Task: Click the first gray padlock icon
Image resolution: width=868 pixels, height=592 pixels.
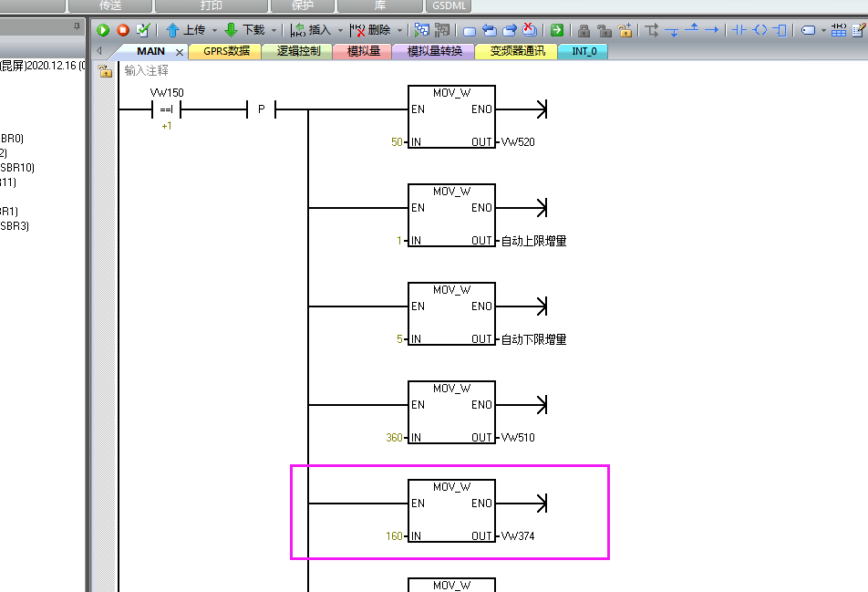Action: pyautogui.click(x=584, y=30)
